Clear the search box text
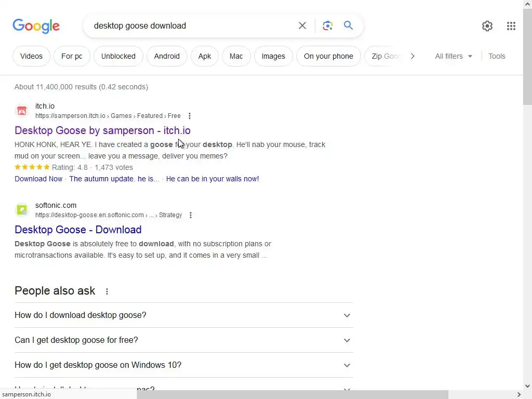Screen dimensions: 532x399 tap(302, 25)
